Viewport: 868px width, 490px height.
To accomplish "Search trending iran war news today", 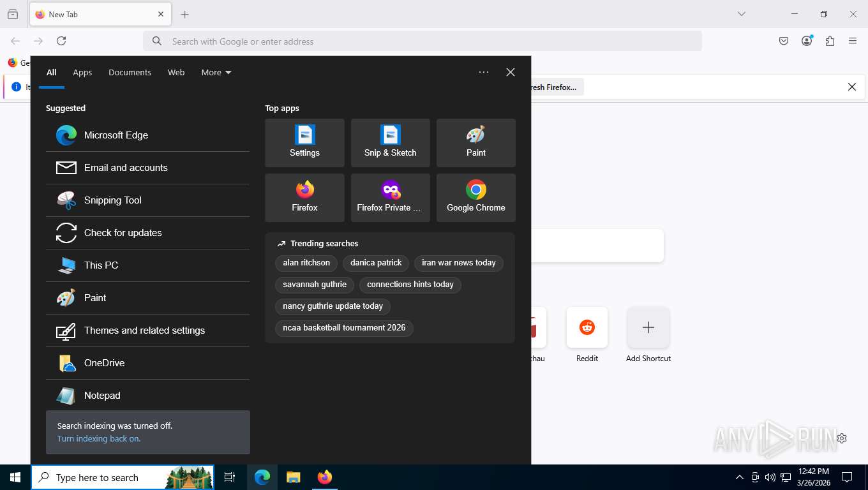I will 459,263.
